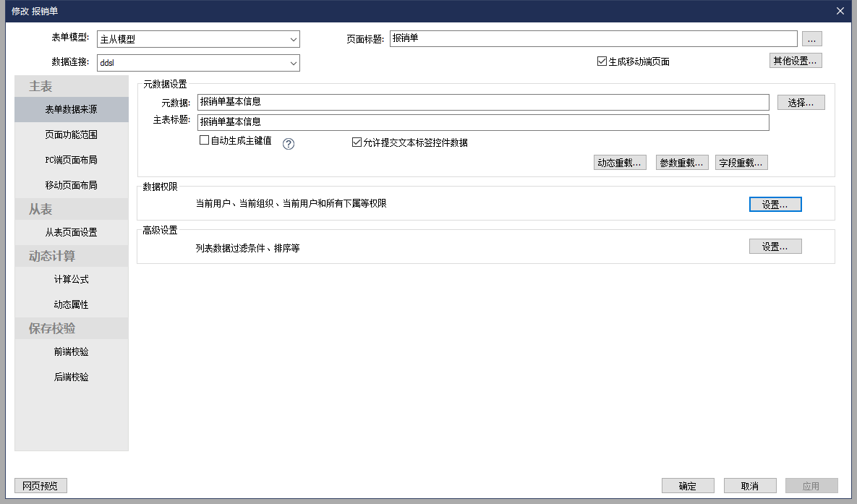Go to 从表页面设置
Screen dimensions: 857x504
point(71,232)
